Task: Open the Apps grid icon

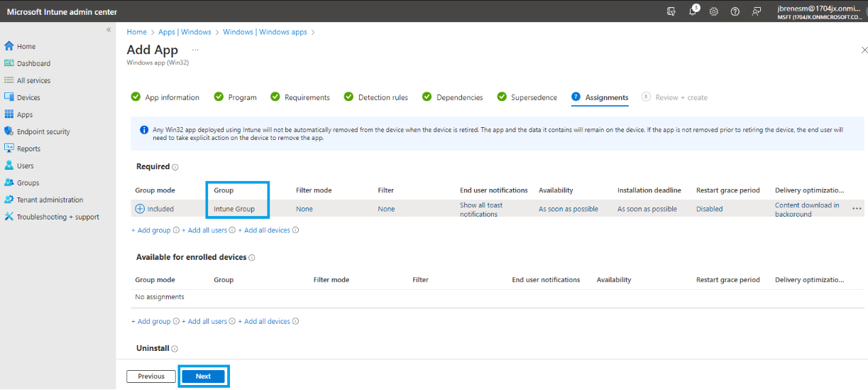Action: tap(9, 114)
